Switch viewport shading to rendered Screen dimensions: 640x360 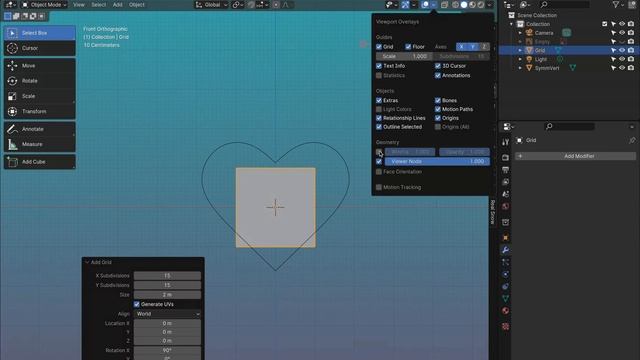481,5
